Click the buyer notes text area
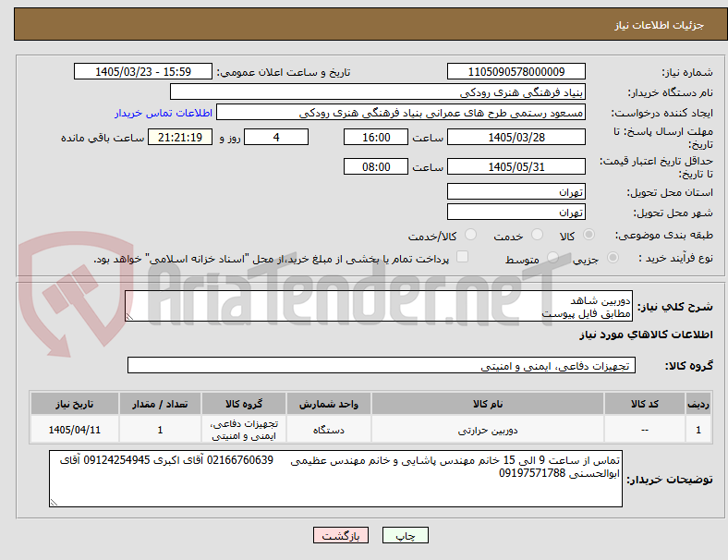This screenshot has width=728, height=560. coord(335,479)
